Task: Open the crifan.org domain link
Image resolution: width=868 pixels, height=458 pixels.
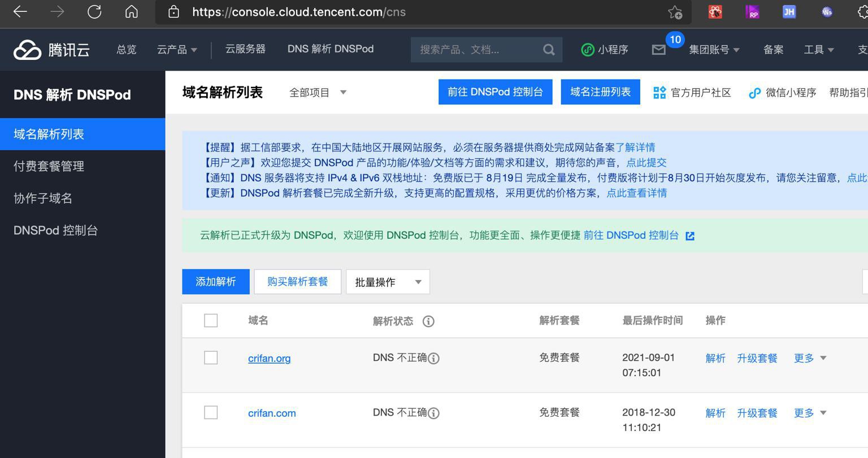Action: point(269,359)
